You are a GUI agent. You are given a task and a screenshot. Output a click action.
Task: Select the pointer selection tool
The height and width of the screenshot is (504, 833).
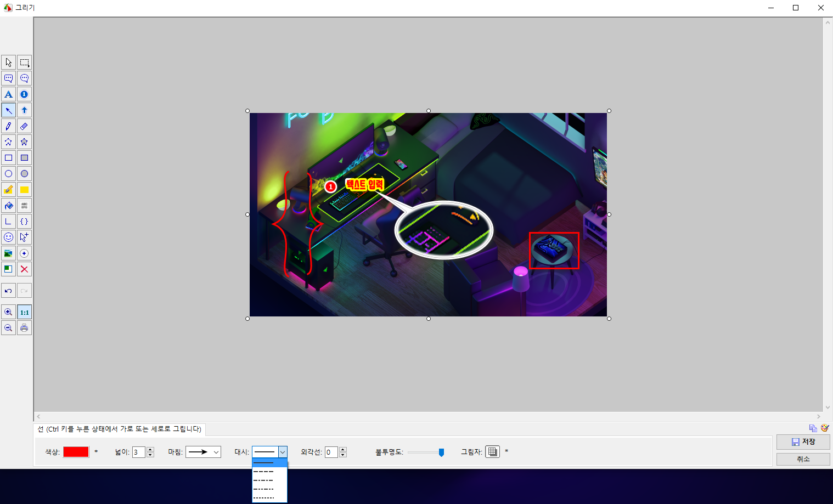pos(8,63)
